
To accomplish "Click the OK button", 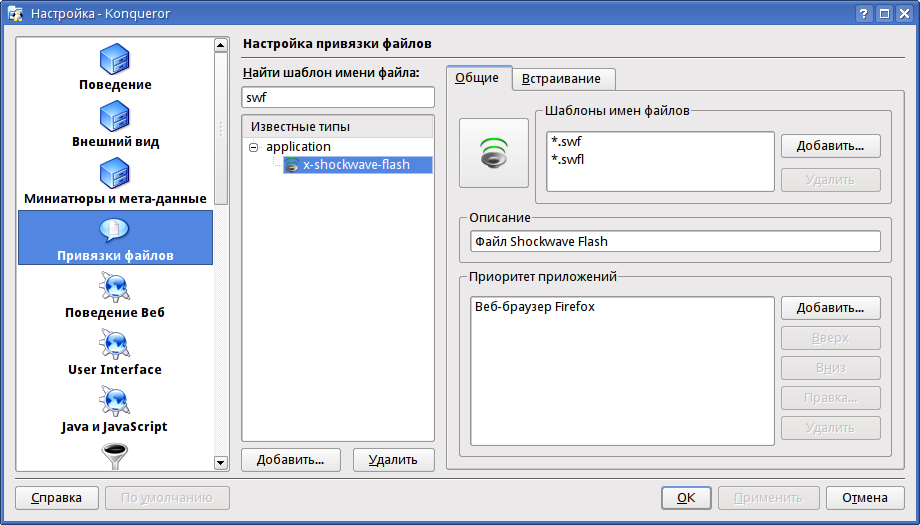I will (x=686, y=498).
